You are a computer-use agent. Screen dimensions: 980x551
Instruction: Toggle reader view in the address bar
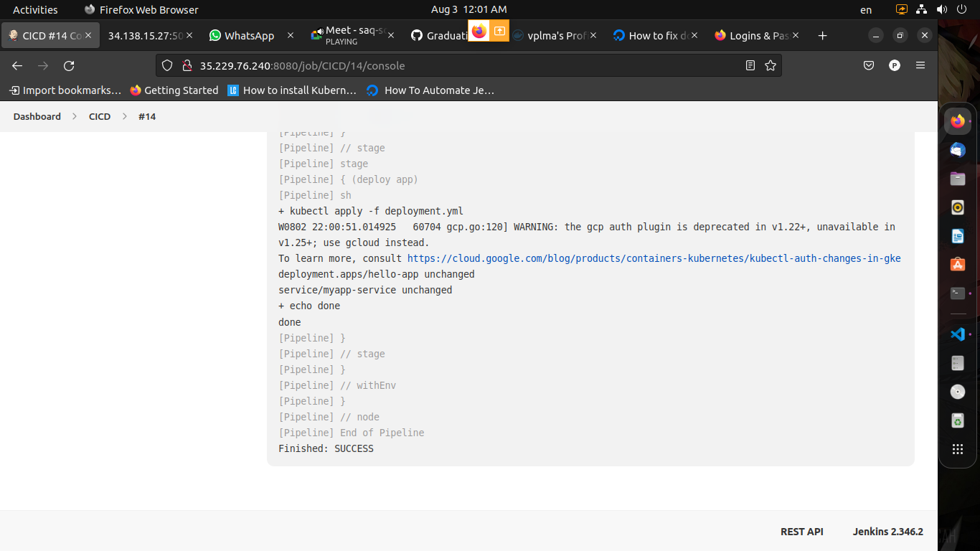coord(748,65)
